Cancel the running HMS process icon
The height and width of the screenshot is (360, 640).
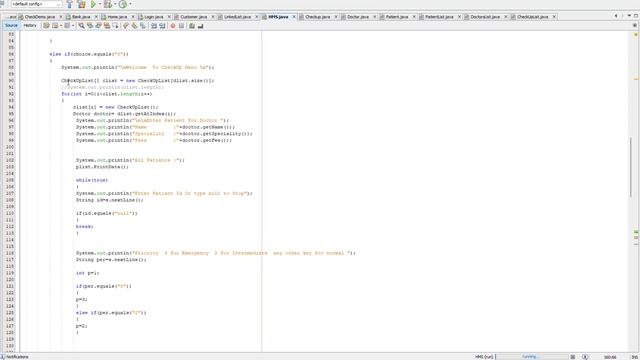point(573,357)
